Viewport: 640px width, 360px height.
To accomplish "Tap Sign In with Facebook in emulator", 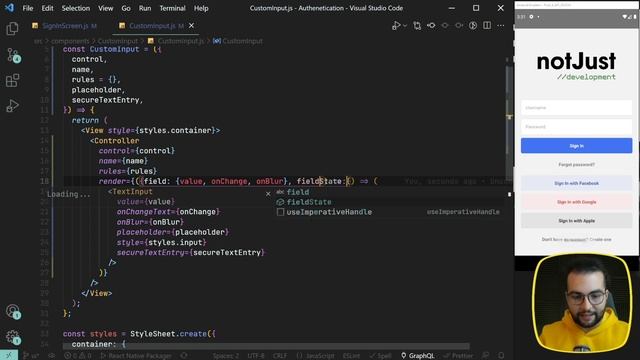I will point(576,183).
